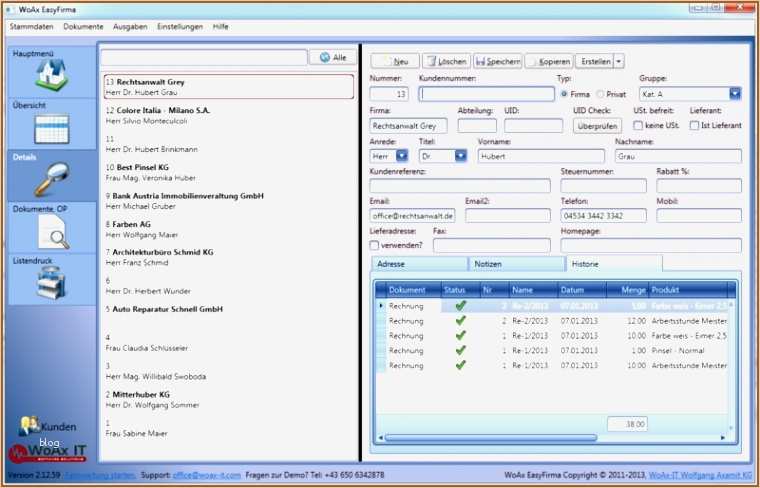Open the Listendruck printer icon

click(51, 282)
